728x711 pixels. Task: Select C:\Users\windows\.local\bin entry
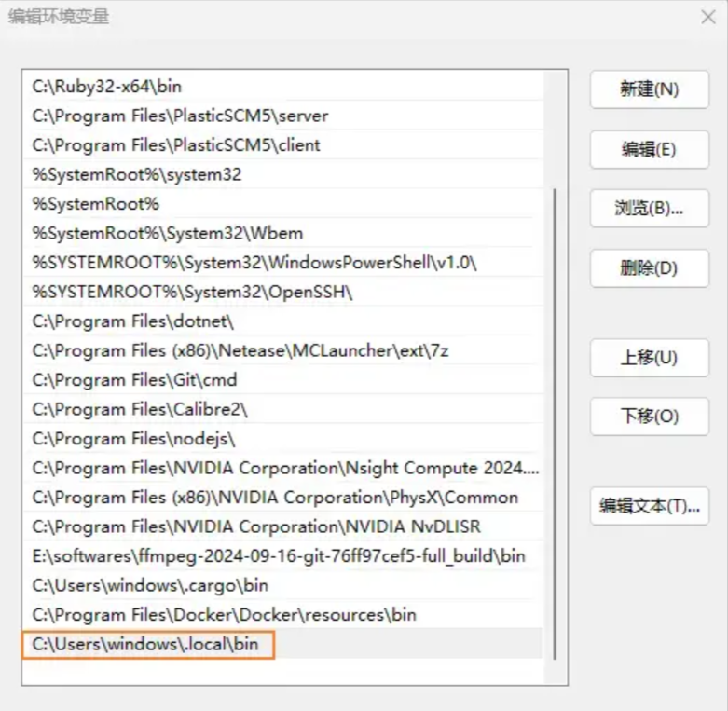point(282,644)
